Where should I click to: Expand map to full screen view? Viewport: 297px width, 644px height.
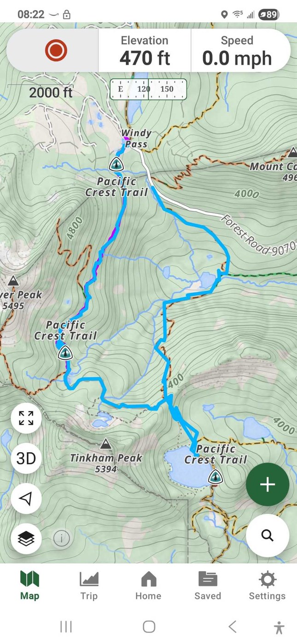pyautogui.click(x=26, y=419)
